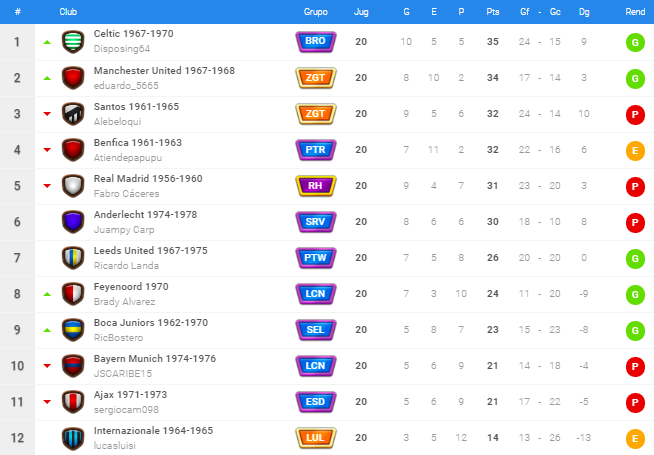Image resolution: width=654 pixels, height=455 pixels.
Task: Click the RH group badge
Action: pyautogui.click(x=316, y=186)
